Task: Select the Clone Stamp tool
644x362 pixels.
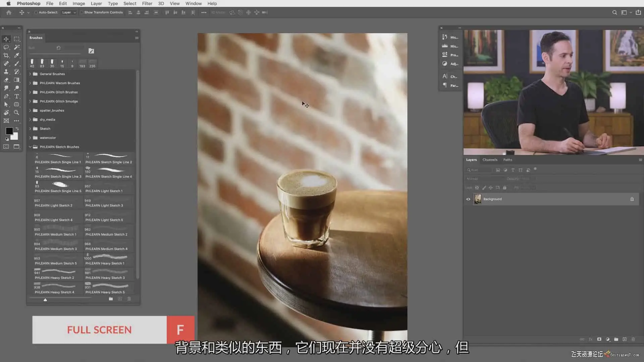Action: pos(6,72)
